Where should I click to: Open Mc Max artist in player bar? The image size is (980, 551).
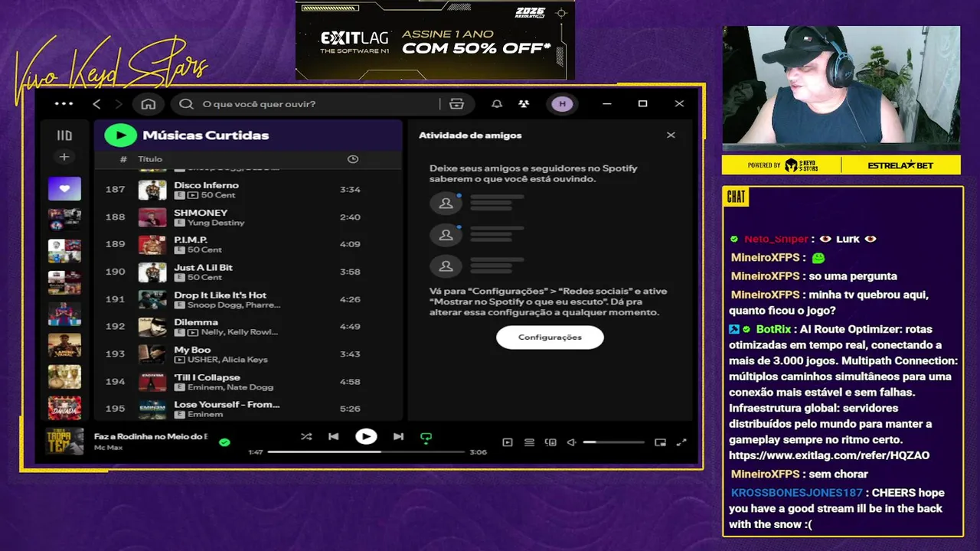[x=109, y=447]
